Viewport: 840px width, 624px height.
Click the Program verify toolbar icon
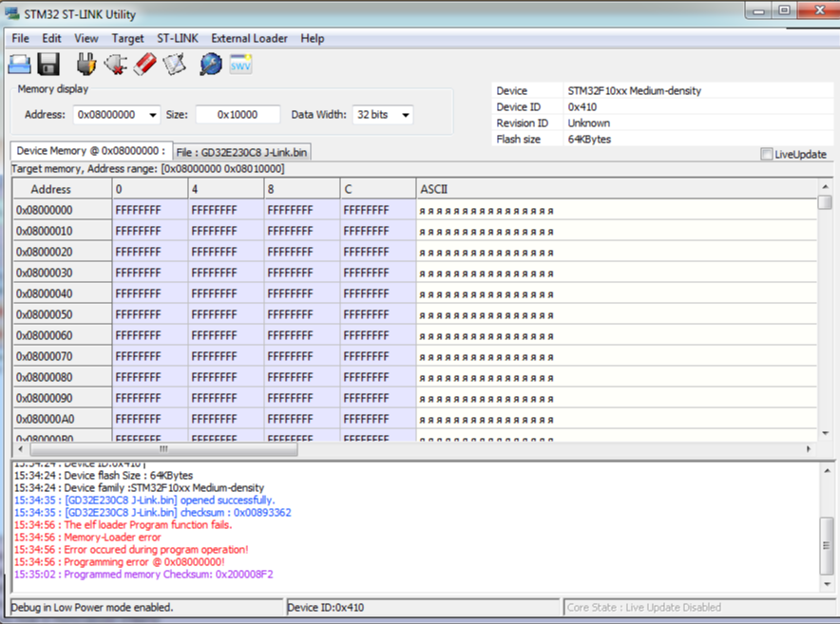pyautogui.click(x=174, y=65)
